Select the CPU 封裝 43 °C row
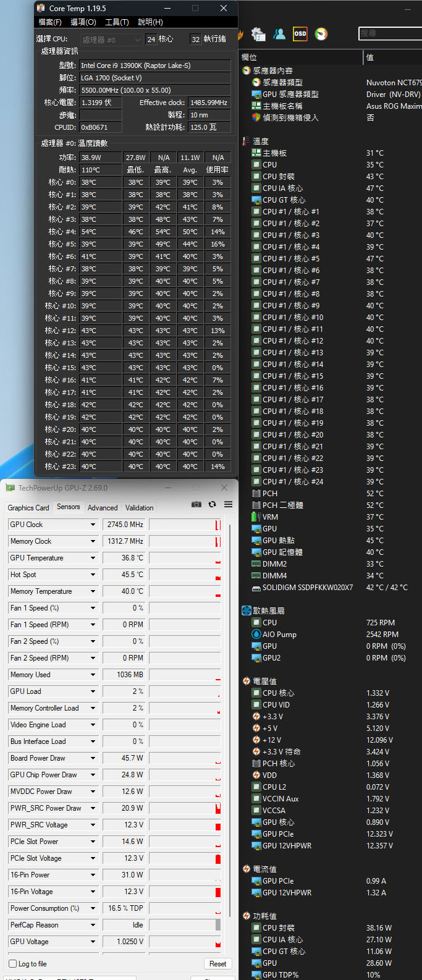 331,176
